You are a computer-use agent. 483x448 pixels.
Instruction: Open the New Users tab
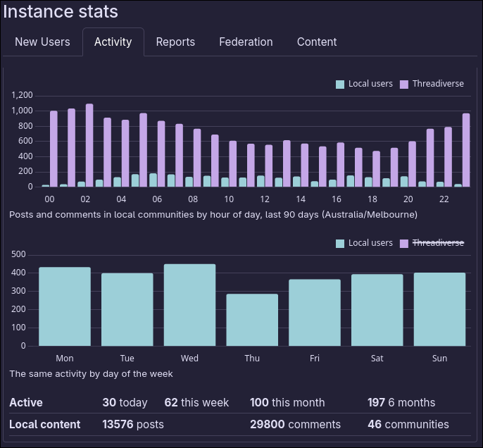coord(42,42)
